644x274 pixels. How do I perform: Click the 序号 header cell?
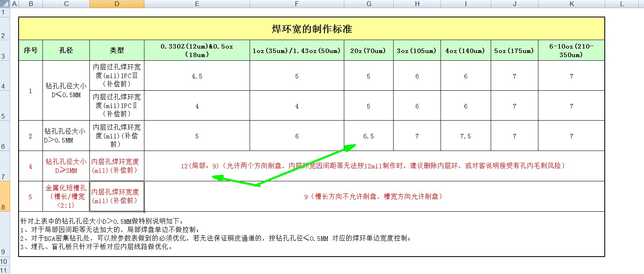[31, 50]
